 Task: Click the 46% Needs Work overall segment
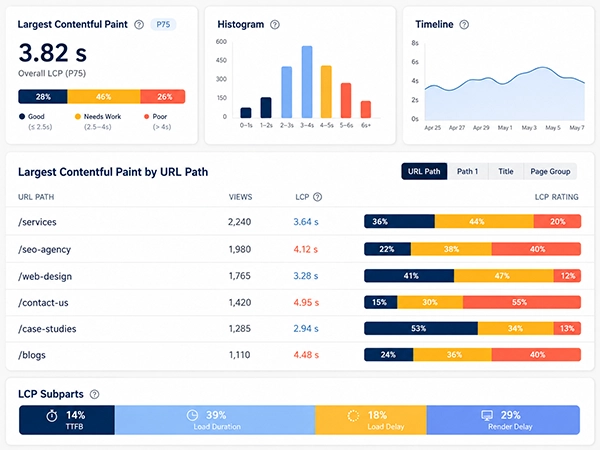pos(104,96)
